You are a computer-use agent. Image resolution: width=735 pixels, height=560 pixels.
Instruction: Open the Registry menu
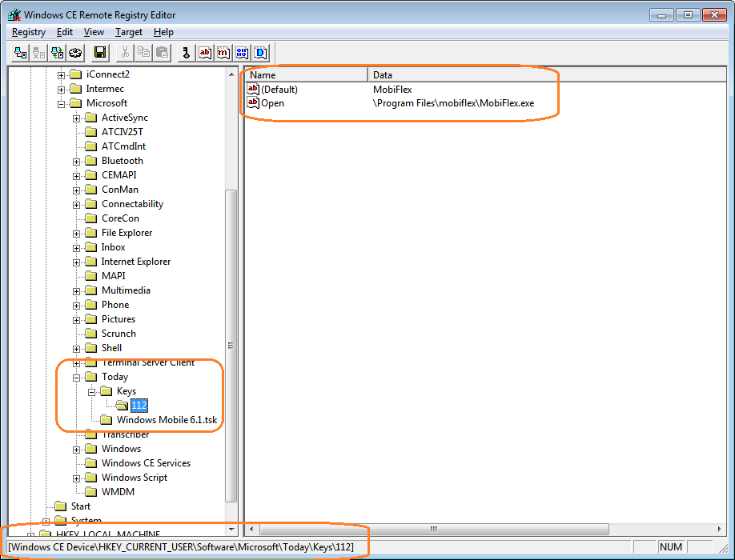click(29, 32)
